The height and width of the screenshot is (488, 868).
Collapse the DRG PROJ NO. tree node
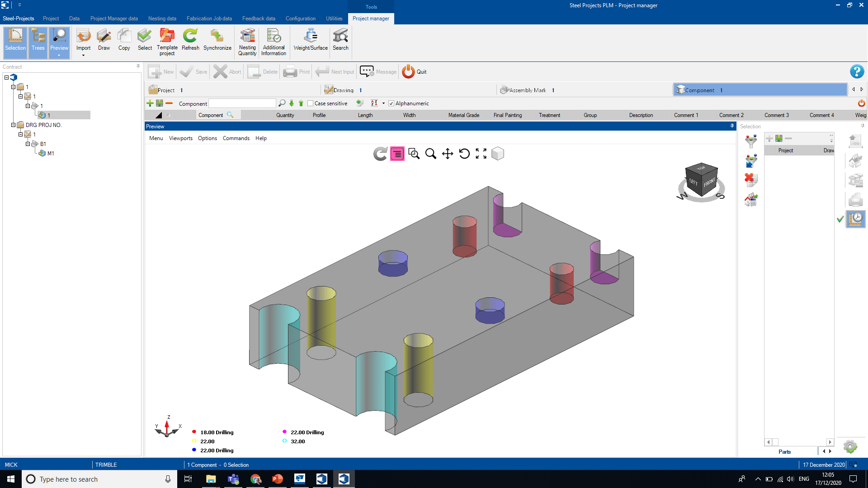[14, 125]
